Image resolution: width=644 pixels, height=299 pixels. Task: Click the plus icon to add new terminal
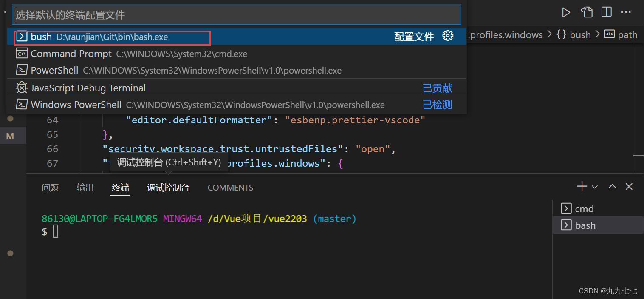582,186
